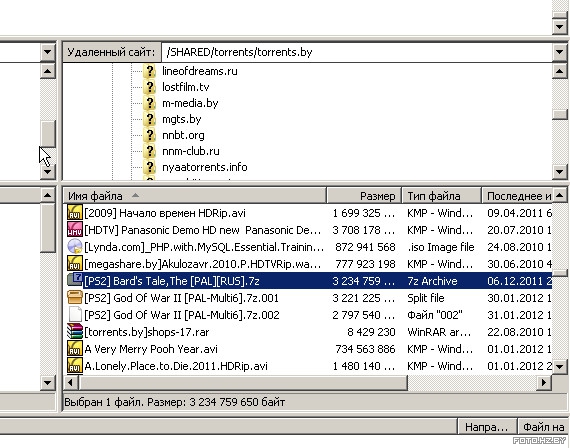The width and height of the screenshot is (570, 448).
Task: Open the local site path dropdown arrow
Action: [x=47, y=52]
